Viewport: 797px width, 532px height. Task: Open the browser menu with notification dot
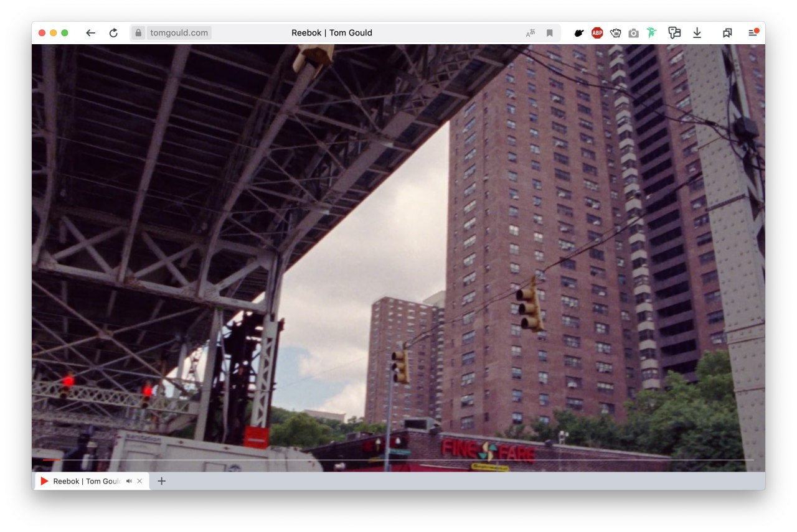tap(753, 32)
